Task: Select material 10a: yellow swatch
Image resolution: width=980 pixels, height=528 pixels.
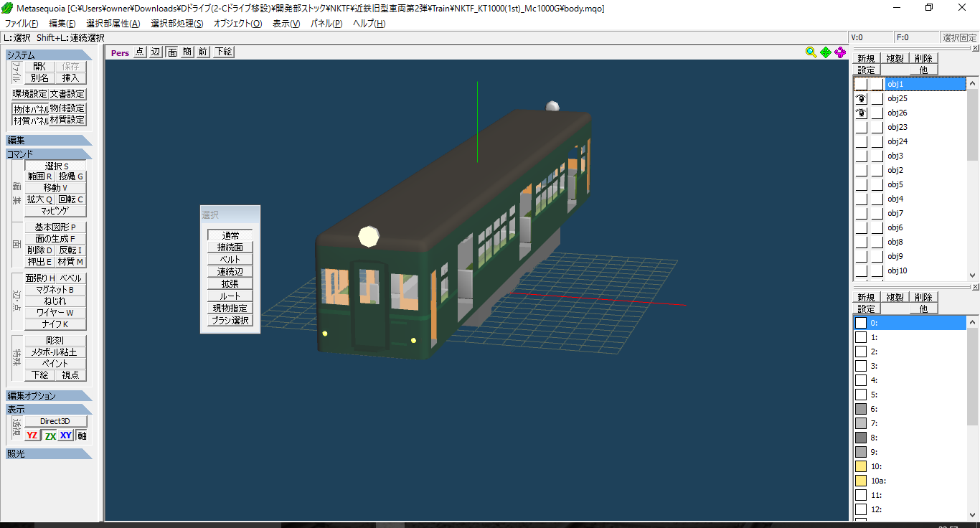Action: (861, 481)
